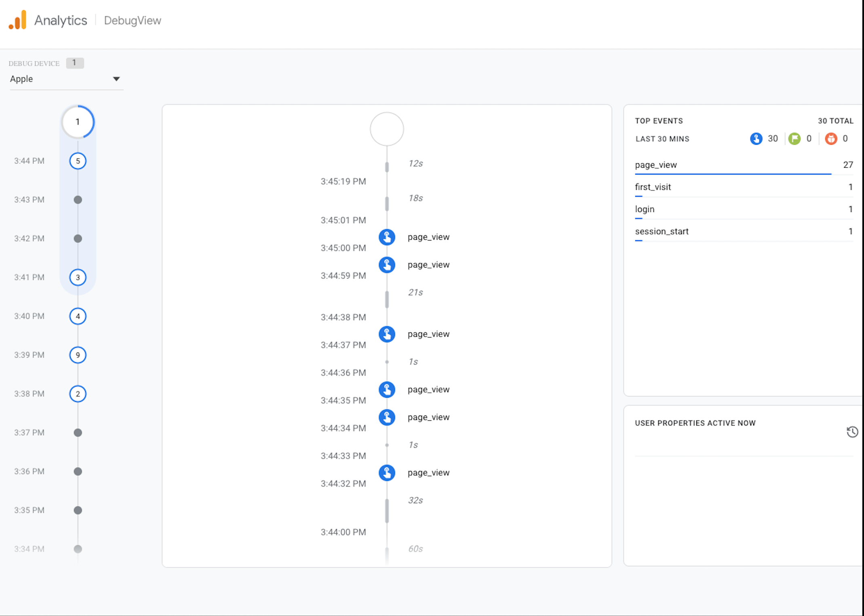Click the Google Analytics logo icon
Image resolution: width=864 pixels, height=616 pixels.
tap(18, 20)
